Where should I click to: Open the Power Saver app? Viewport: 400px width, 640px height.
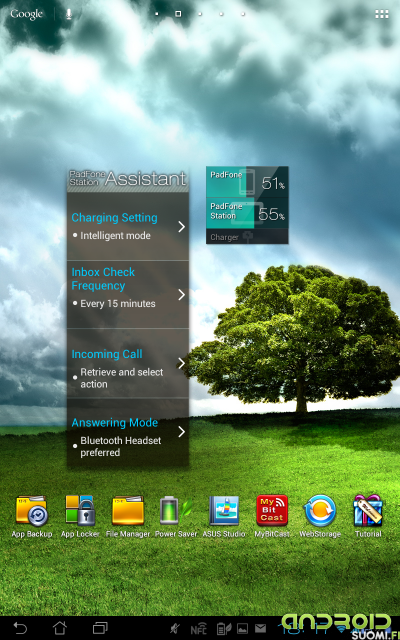point(176,517)
